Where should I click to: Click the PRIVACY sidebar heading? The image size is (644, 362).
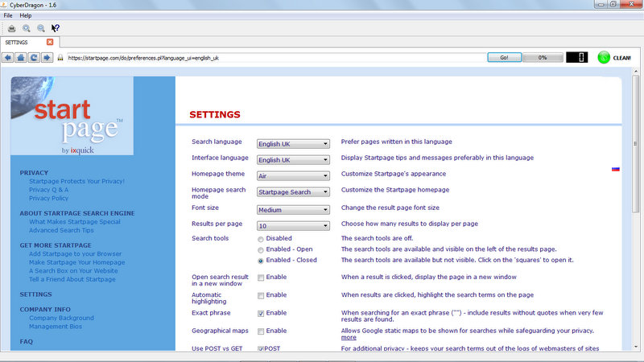[x=34, y=173]
